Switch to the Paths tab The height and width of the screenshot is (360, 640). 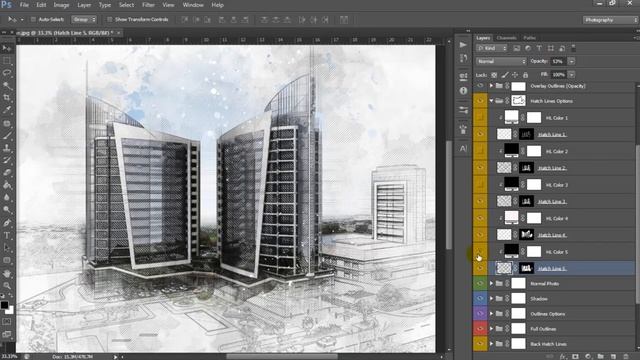click(529, 38)
